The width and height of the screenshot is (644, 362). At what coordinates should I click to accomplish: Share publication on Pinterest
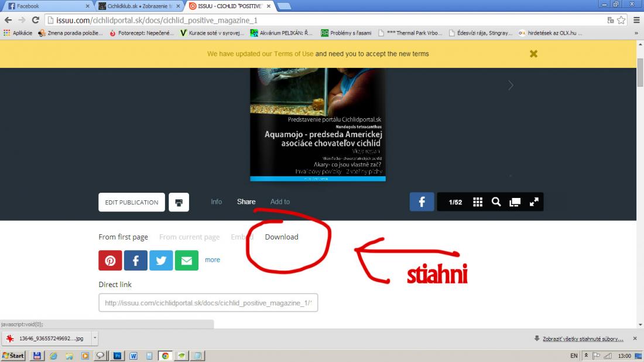click(110, 260)
